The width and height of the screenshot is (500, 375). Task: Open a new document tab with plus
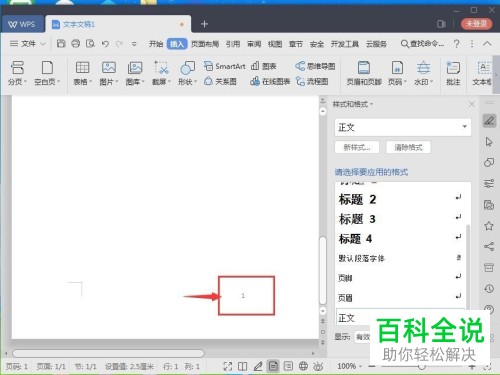(x=204, y=24)
